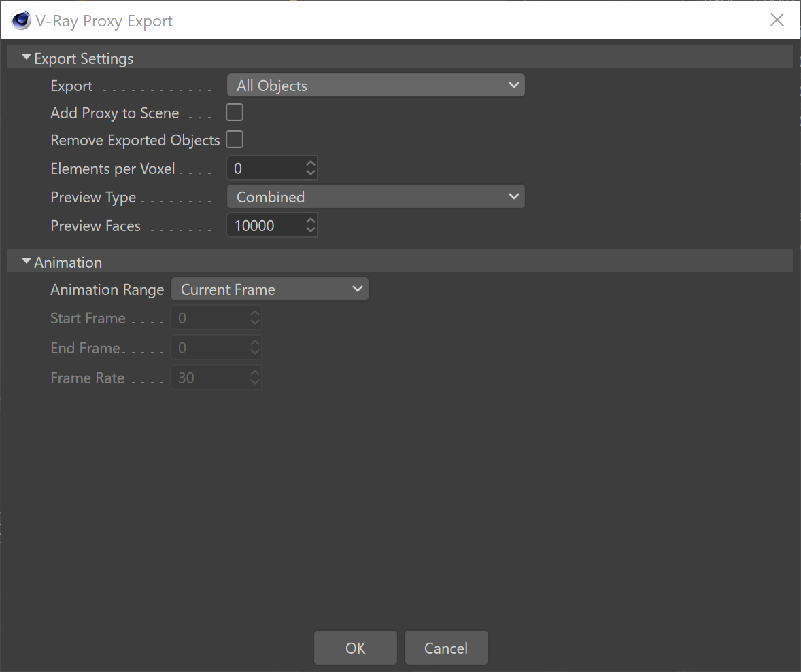This screenshot has height=672, width=801.
Task: Click the Start Frame up arrow
Action: tap(255, 313)
